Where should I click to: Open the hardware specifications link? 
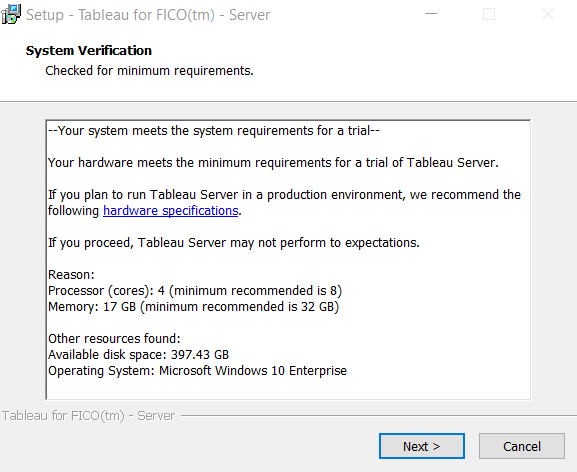[x=171, y=211]
